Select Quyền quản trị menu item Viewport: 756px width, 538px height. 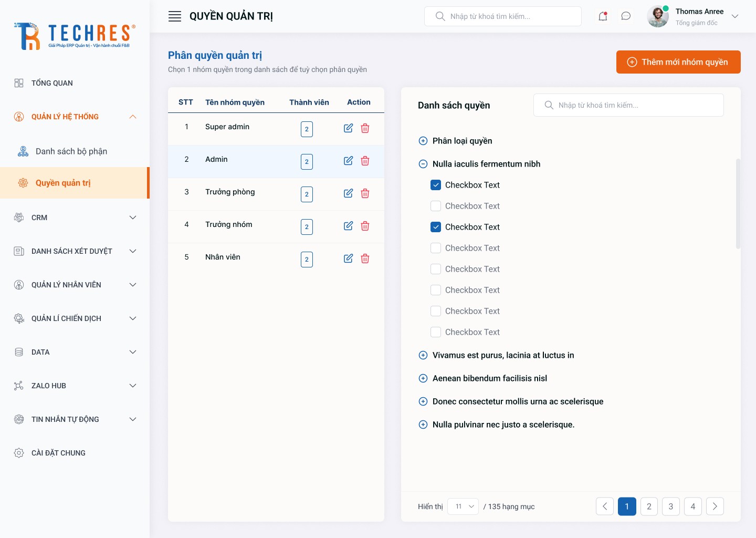pos(75,183)
